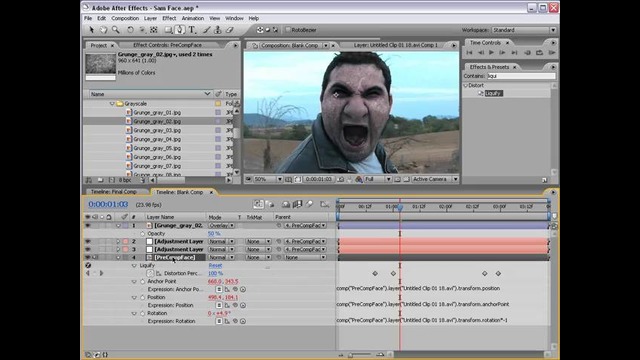Switch to Effect Controls: PreCompFace tab
This screenshot has width=640, height=360.
click(167, 45)
